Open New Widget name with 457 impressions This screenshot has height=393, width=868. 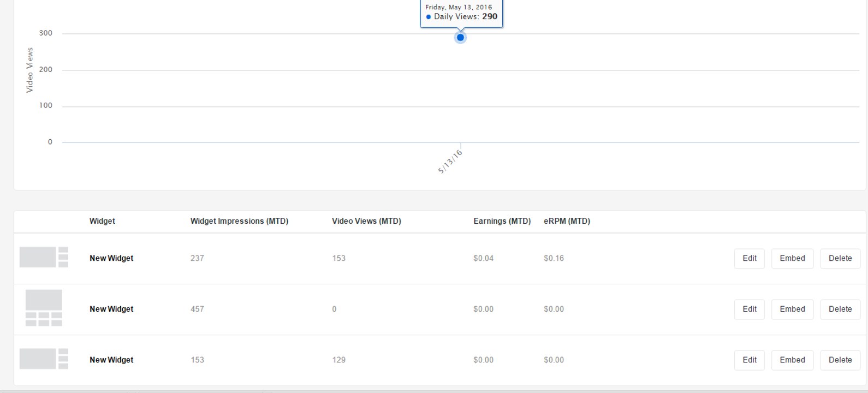coord(111,309)
